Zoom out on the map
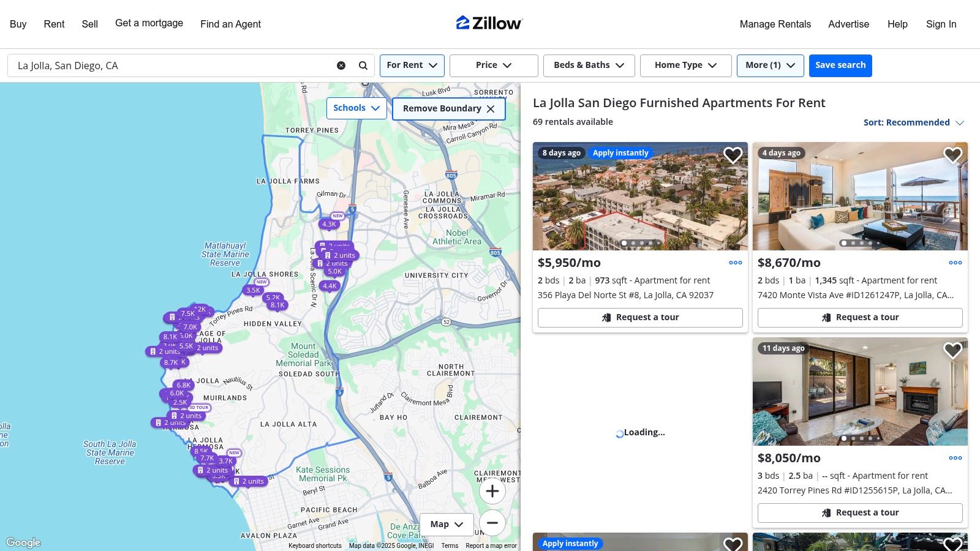The image size is (980, 551). click(x=492, y=523)
